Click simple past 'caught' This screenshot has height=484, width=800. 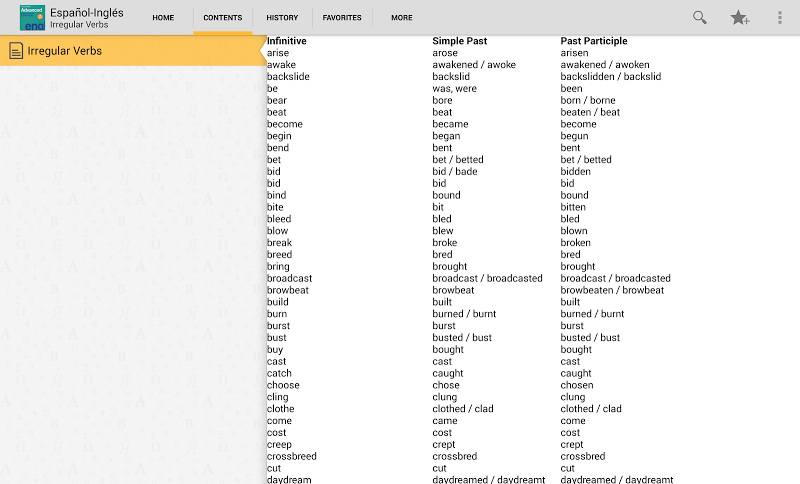pos(448,373)
